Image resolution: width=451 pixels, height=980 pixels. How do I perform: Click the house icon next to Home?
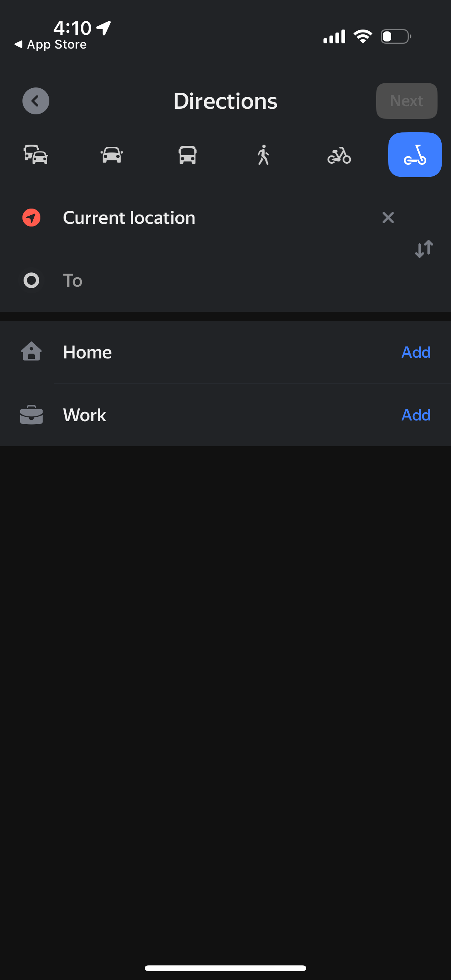[31, 352]
